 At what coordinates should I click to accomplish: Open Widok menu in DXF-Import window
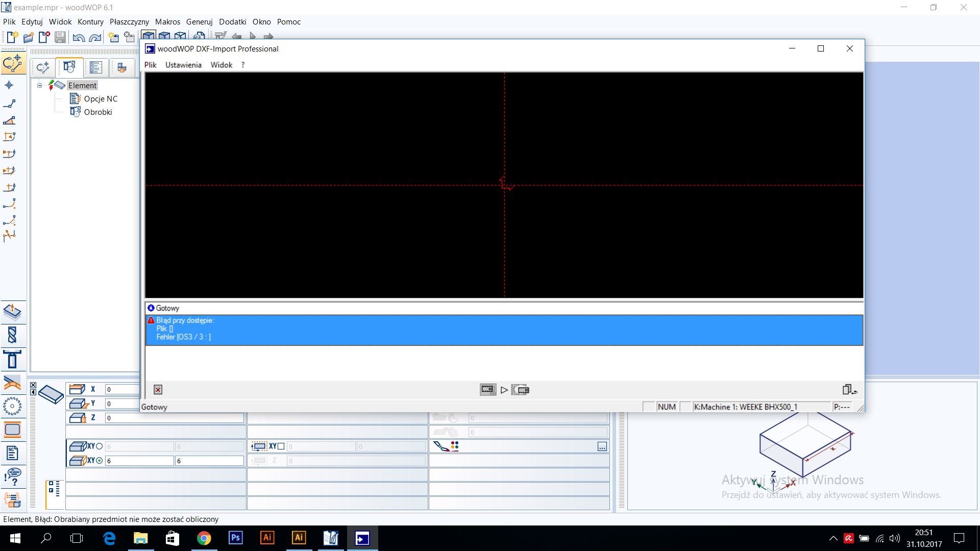coord(221,65)
